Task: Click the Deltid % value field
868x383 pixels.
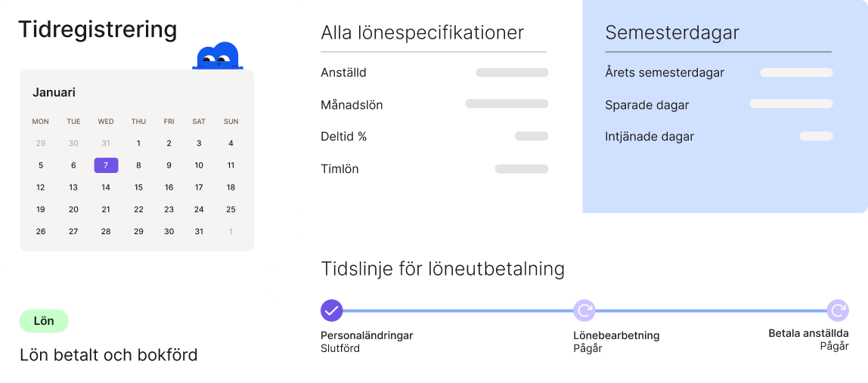Action: [x=532, y=136]
